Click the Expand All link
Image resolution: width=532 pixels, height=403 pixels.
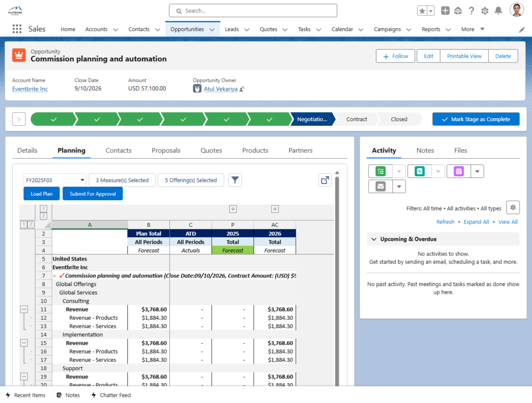(476, 222)
